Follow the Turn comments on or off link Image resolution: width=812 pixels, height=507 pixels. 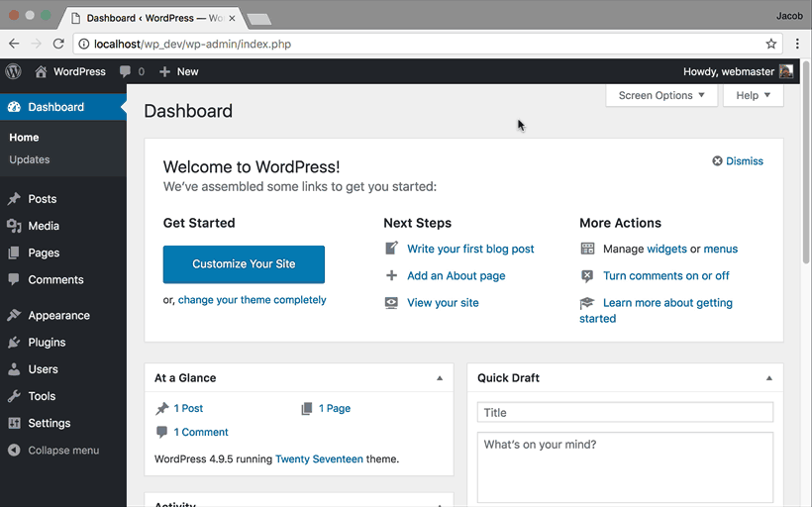pos(666,275)
